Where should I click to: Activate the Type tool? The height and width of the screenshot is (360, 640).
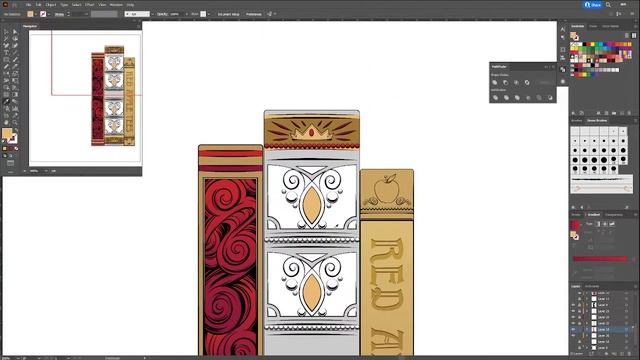(x=7, y=53)
